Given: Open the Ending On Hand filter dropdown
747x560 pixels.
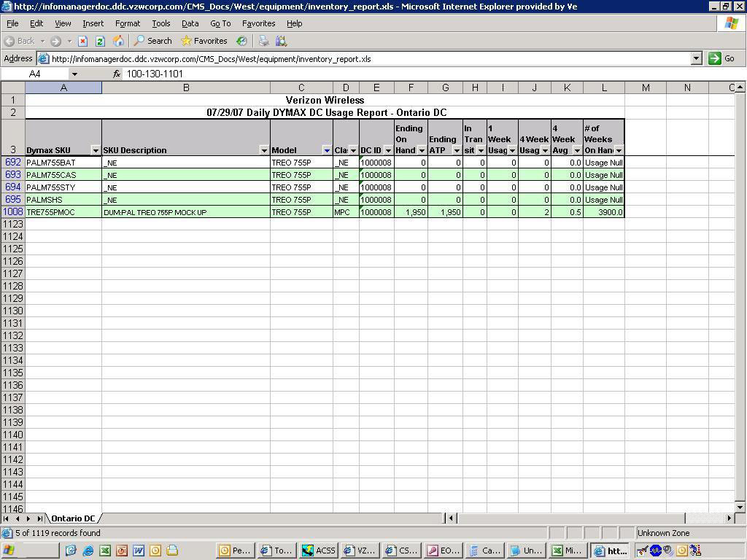Looking at the screenshot, I should (422, 150).
